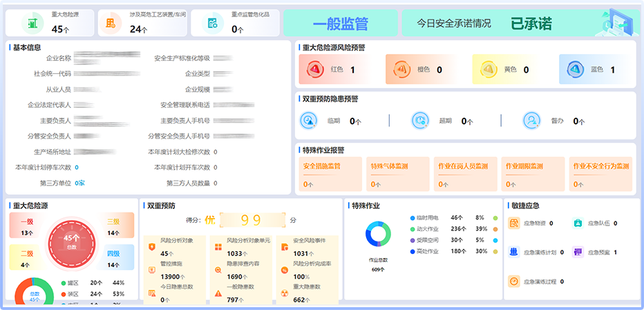Click the 今日隐患总数 icon
The image size is (644, 310).
[152, 293]
